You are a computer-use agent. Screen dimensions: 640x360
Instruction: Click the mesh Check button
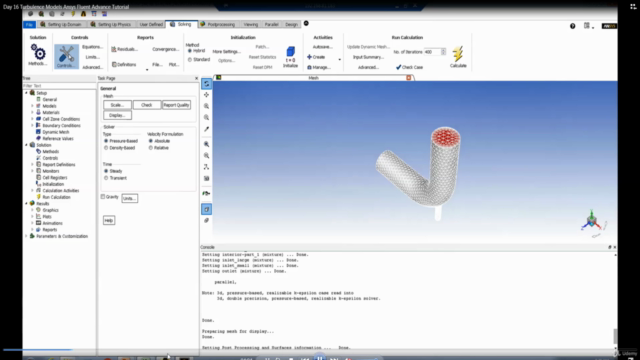coord(147,105)
